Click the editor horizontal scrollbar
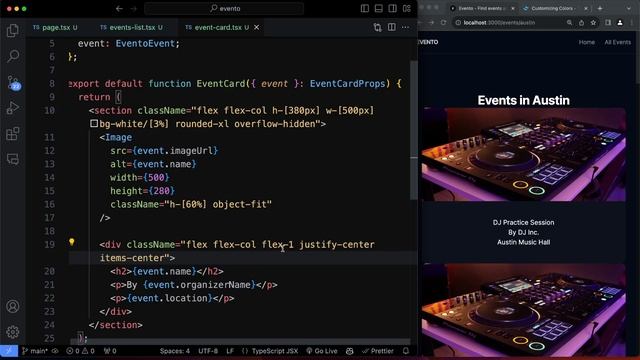 (x=241, y=341)
